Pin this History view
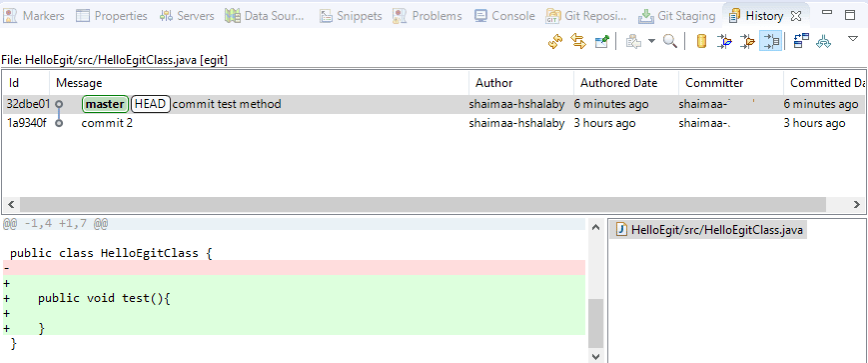 [x=601, y=41]
